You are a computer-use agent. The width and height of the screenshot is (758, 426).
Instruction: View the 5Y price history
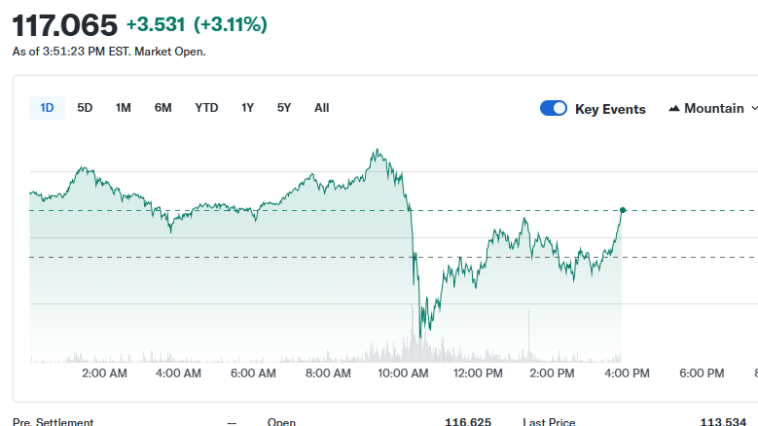click(x=284, y=108)
